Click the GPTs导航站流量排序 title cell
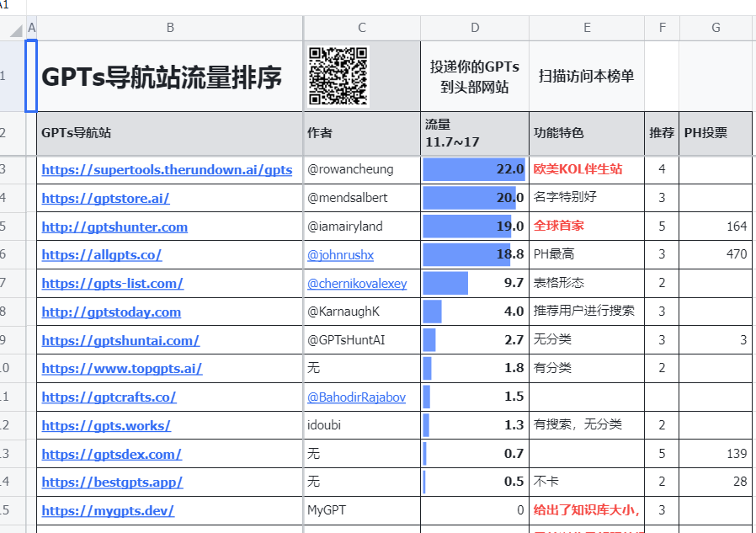This screenshot has height=533, width=756. (162, 77)
